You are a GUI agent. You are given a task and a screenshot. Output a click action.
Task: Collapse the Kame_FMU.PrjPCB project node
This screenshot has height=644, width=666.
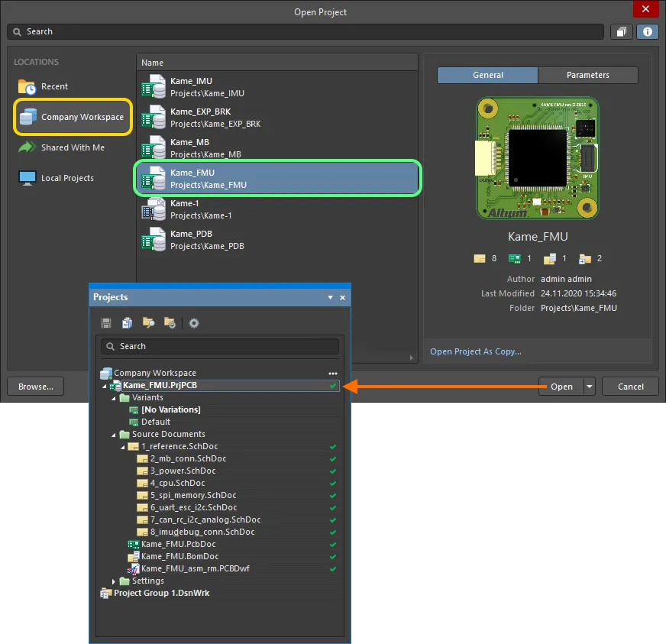(104, 386)
